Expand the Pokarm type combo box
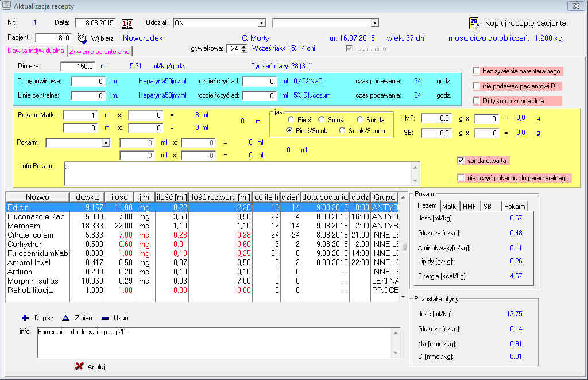 click(106, 142)
